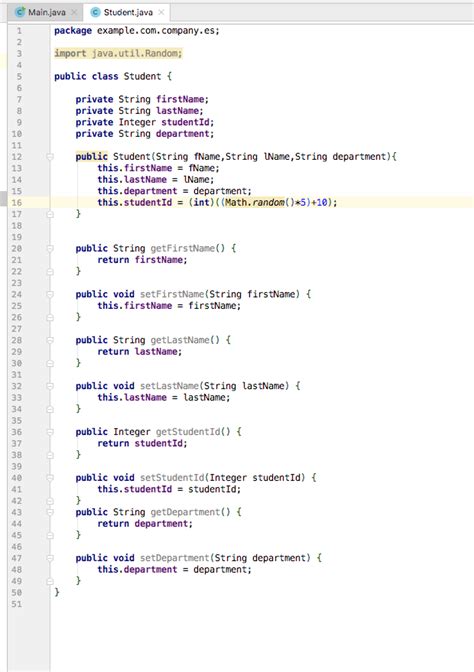Collapse setLastName method fold marker, line 32
Viewport: 474px width, 672px height.
50,386
